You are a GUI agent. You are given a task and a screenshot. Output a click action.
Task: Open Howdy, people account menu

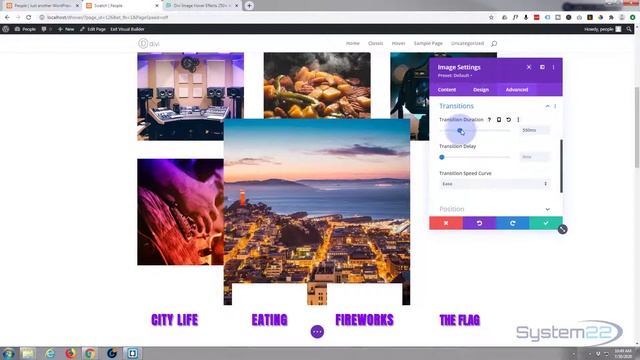click(602, 29)
